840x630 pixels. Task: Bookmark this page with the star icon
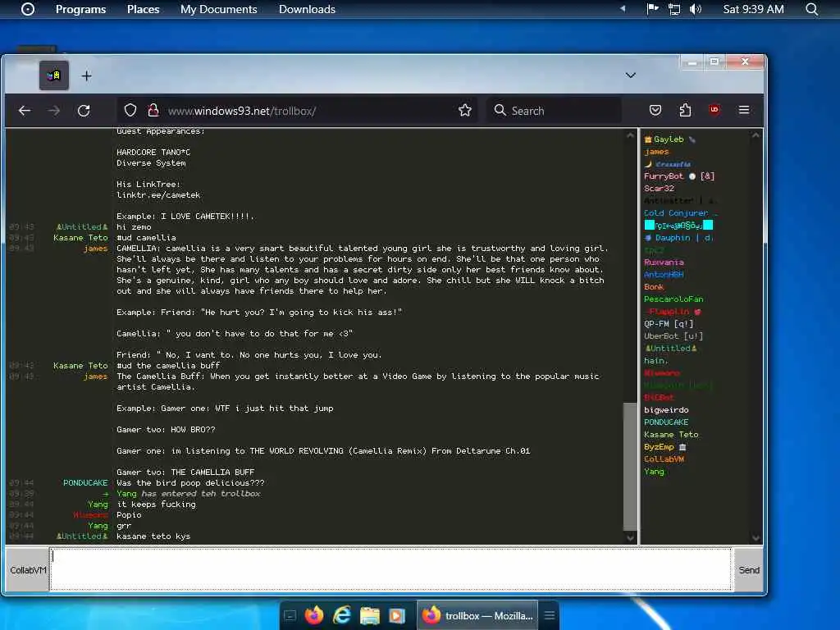pyautogui.click(x=465, y=111)
